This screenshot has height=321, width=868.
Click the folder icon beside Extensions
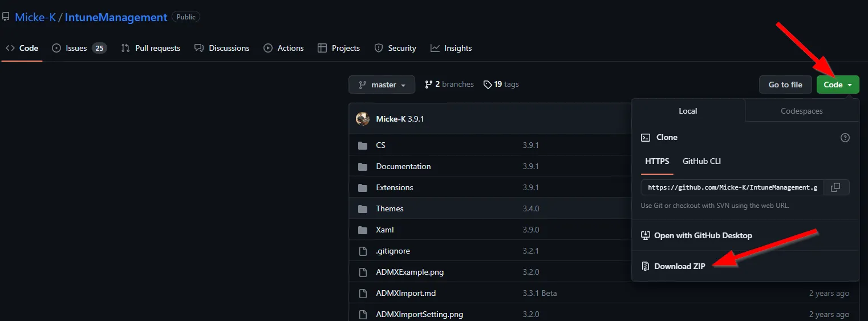coord(363,188)
